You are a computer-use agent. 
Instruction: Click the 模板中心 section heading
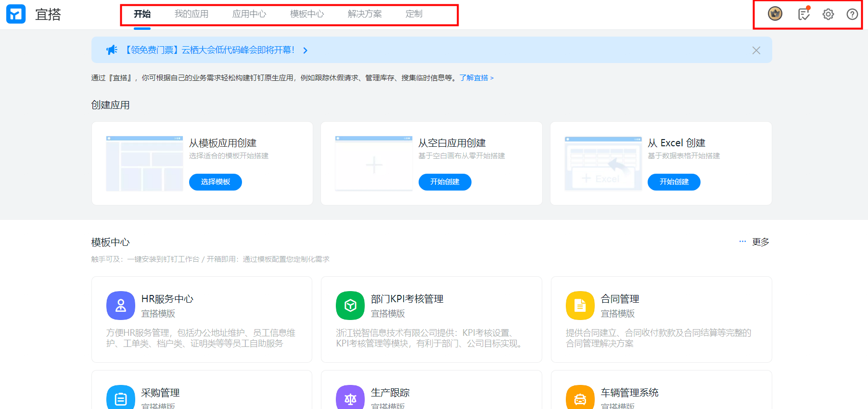[111, 242]
